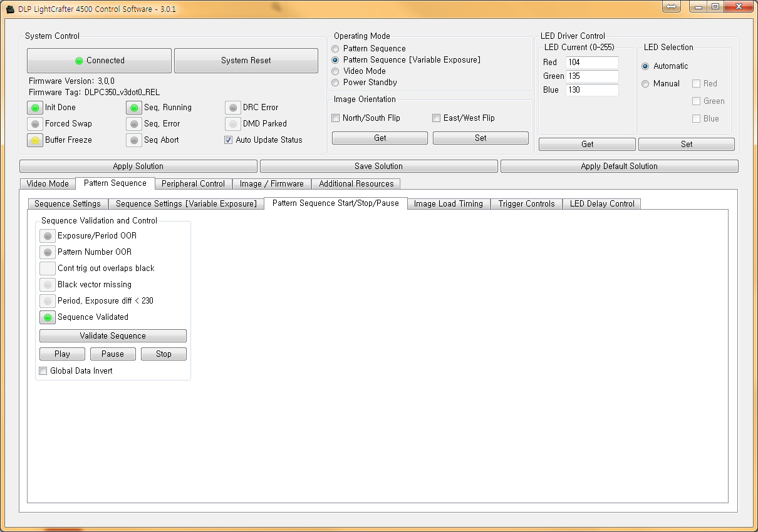Switch to Image / Firmware tab
The height and width of the screenshot is (532, 758).
272,184
